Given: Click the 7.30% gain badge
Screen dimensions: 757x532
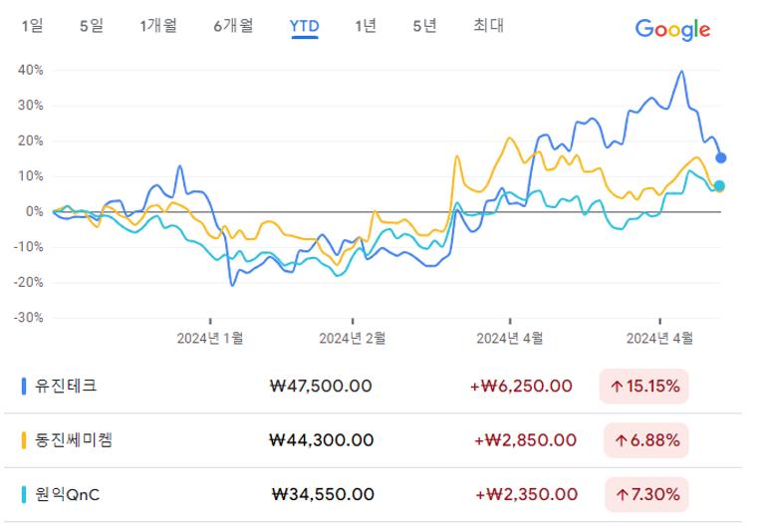Looking at the screenshot, I should (646, 494).
